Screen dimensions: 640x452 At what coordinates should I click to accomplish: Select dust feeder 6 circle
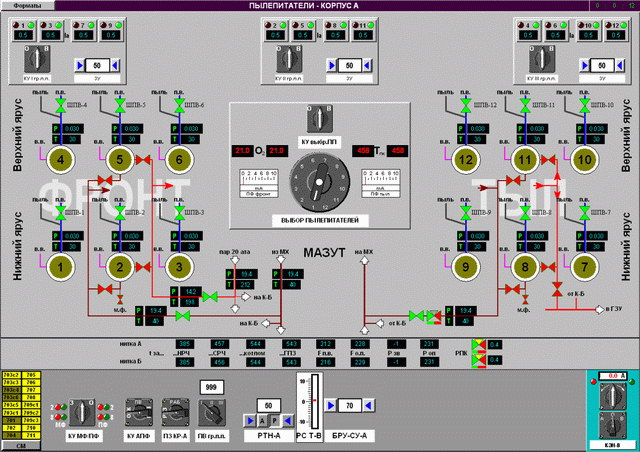tap(179, 160)
